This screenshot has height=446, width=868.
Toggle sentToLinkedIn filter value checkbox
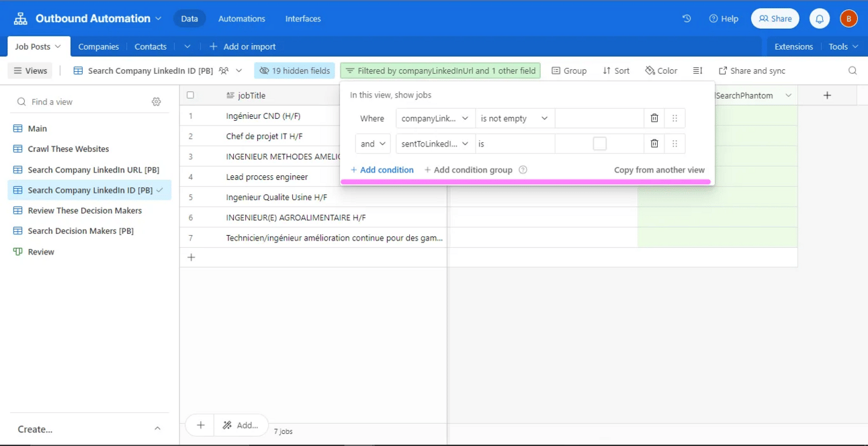600,144
